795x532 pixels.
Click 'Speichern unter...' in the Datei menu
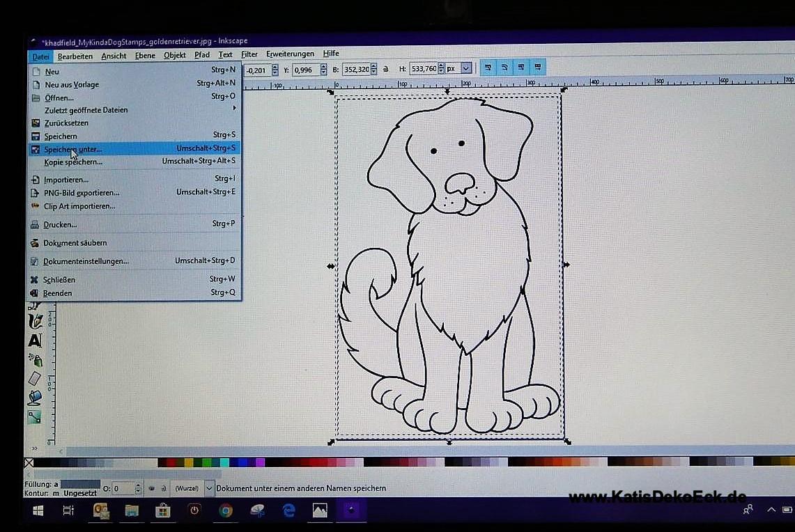(x=73, y=149)
